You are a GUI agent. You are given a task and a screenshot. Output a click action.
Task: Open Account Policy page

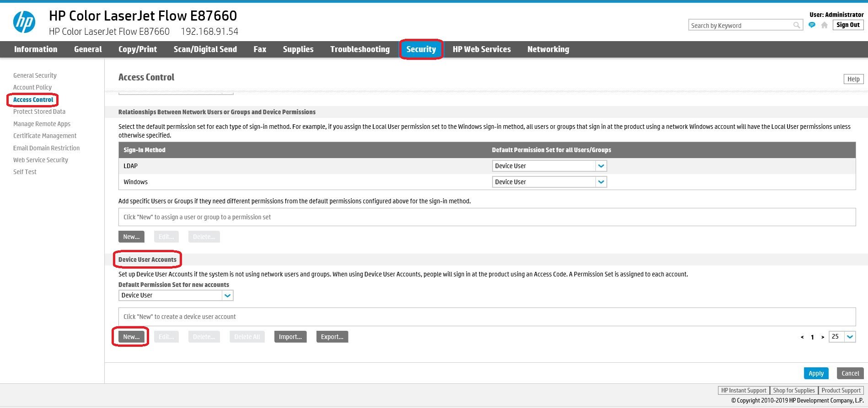click(32, 87)
